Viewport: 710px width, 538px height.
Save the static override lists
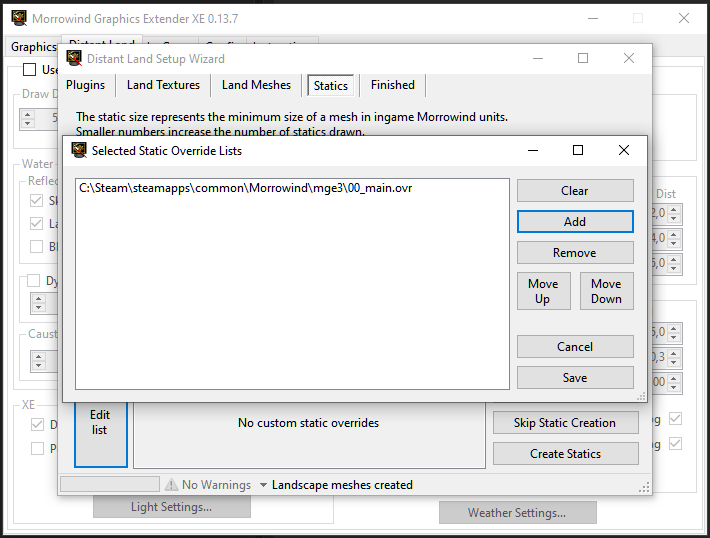(575, 378)
